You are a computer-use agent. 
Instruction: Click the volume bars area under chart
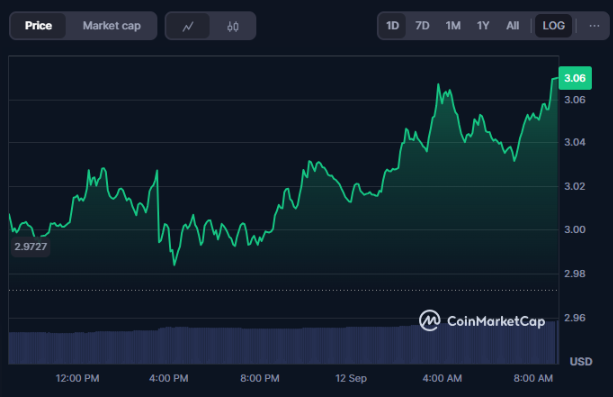point(283,345)
